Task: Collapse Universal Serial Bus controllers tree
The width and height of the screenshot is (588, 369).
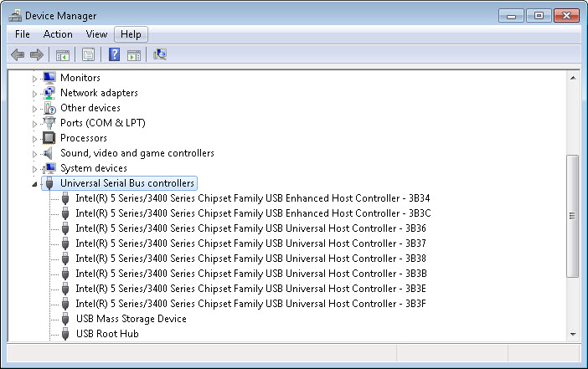Action: [x=34, y=184]
